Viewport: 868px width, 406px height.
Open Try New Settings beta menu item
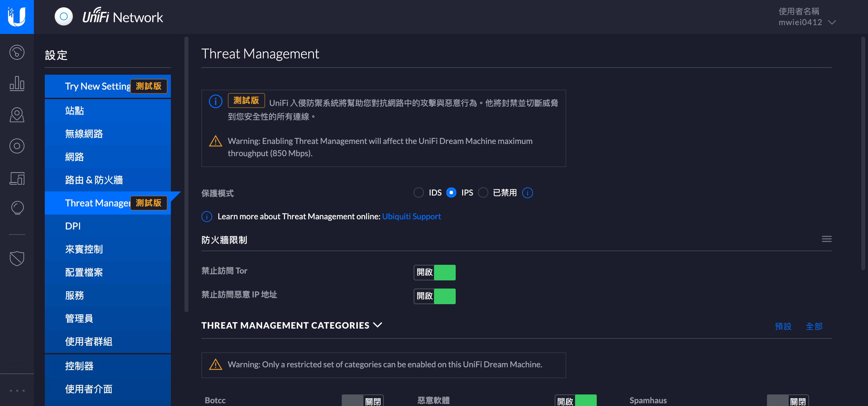(108, 86)
